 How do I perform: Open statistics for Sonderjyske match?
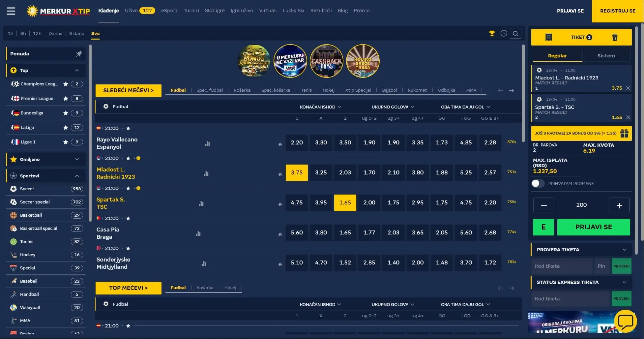(x=204, y=263)
